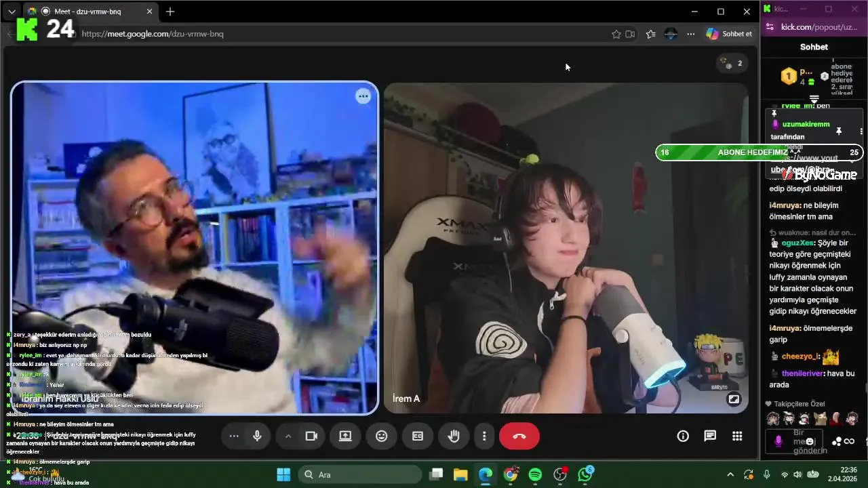
Task: Pick the first follower emote
Action: click(772, 419)
